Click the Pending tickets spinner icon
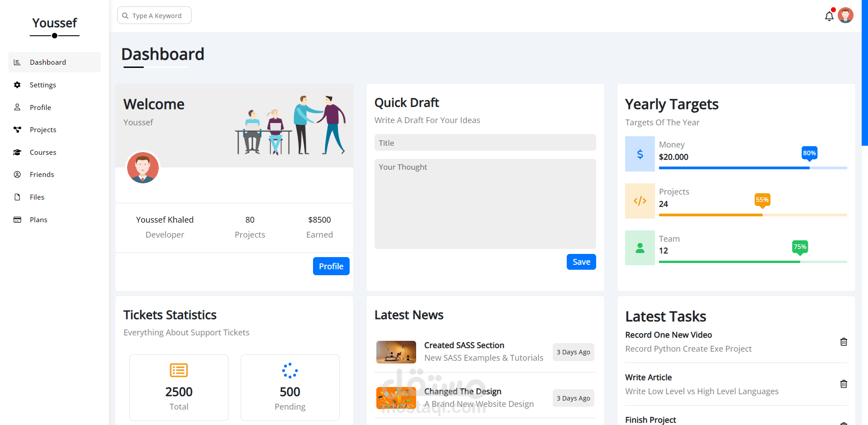Screen dimensions: 868x425 [x=290, y=371]
